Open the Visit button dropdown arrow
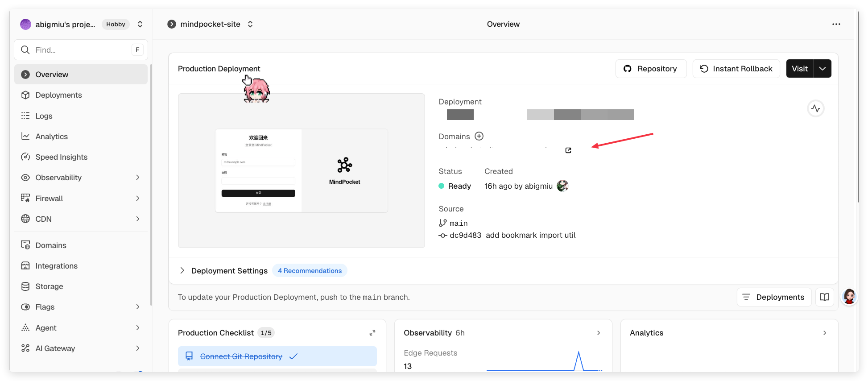868x381 pixels. click(822, 69)
